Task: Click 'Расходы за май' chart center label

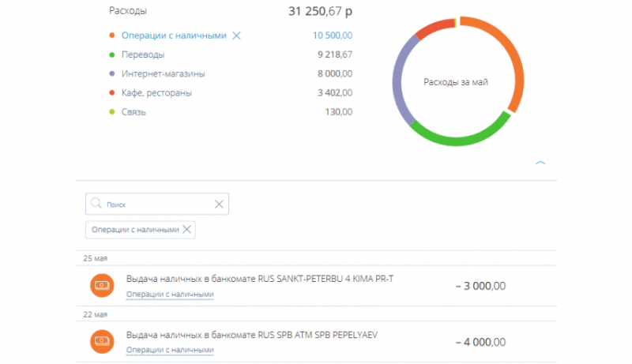Action: point(456,82)
